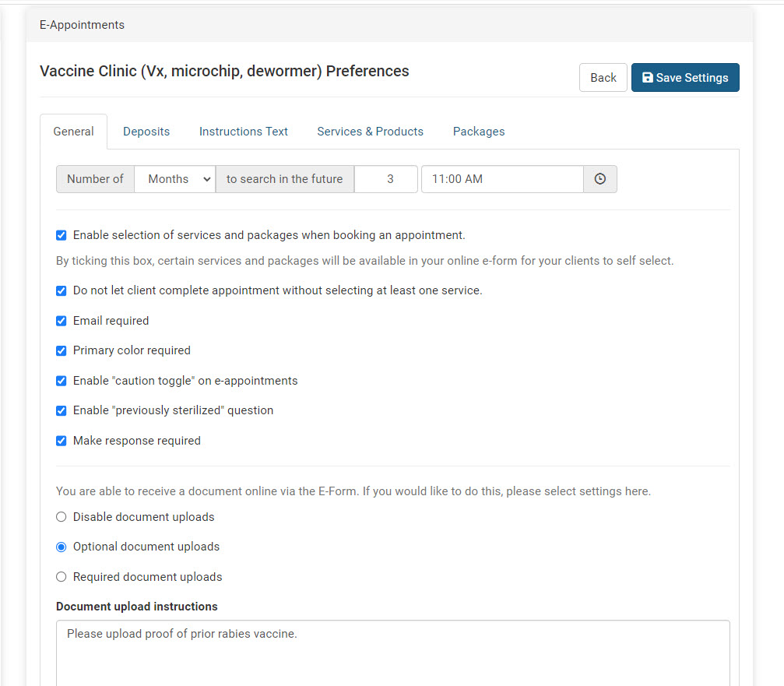This screenshot has width=784, height=686.
Task: Uncheck the previously sterilized question option
Action: click(62, 410)
